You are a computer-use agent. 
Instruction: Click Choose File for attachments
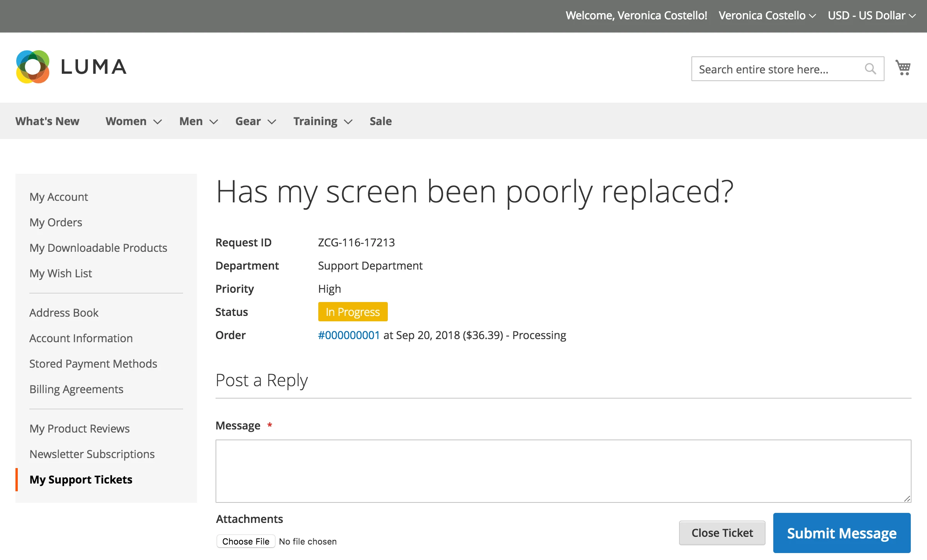click(246, 541)
